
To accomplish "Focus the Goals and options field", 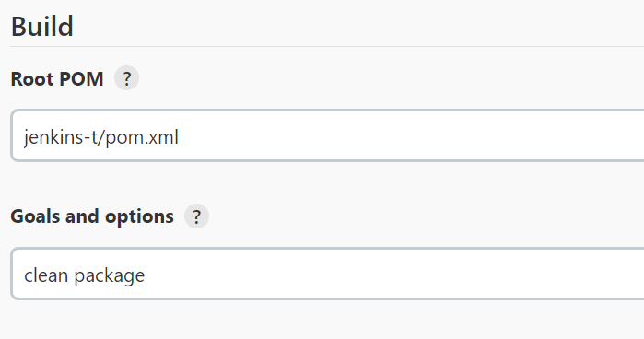I will pos(327,274).
